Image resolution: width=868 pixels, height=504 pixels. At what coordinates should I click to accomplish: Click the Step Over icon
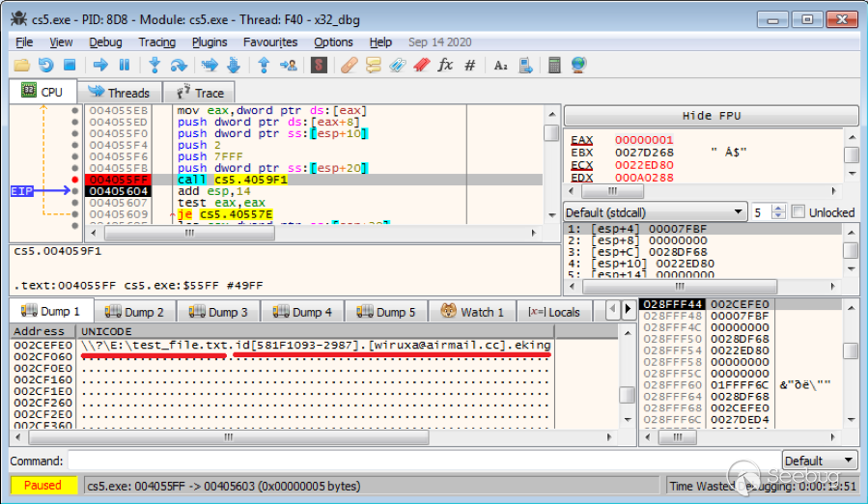pyautogui.click(x=179, y=66)
